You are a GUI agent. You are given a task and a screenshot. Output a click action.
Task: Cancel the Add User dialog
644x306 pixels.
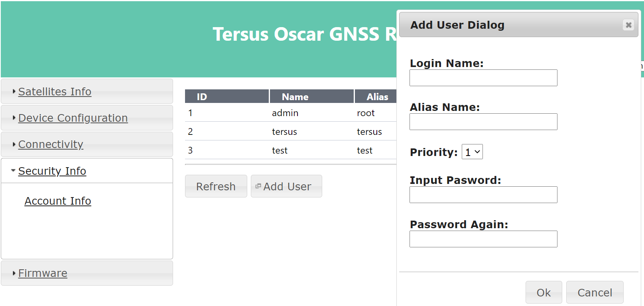(595, 292)
